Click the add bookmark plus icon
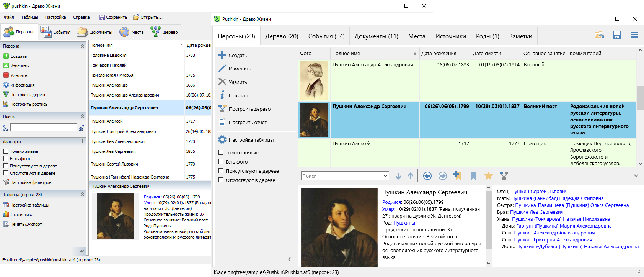This screenshot has width=644, height=277. (x=457, y=176)
